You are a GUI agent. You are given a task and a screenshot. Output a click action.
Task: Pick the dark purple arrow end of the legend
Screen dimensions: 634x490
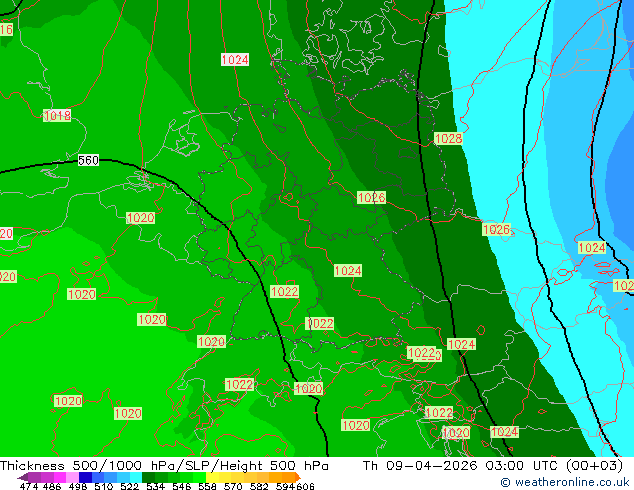click(x=23, y=477)
